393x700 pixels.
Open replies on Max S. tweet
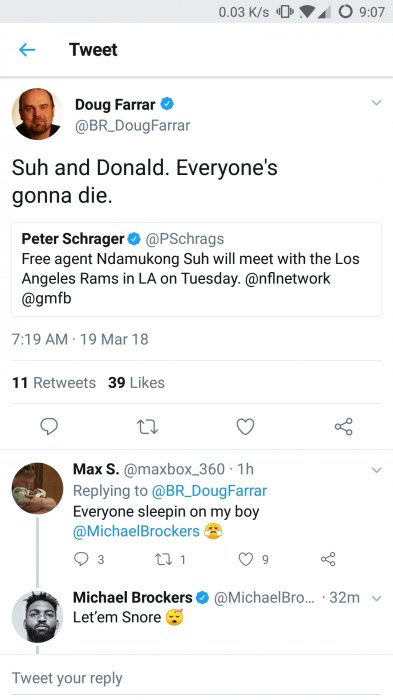click(88, 559)
